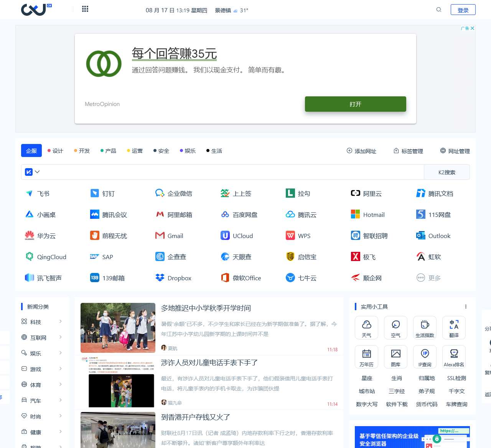Image resolution: width=491 pixels, height=448 pixels.
Task: Switch to the 设计 tab
Action: (x=55, y=151)
